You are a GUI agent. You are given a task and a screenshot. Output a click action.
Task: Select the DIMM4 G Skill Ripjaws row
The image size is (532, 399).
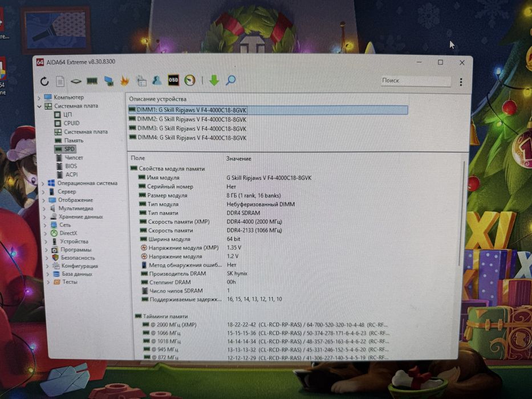tap(188, 138)
